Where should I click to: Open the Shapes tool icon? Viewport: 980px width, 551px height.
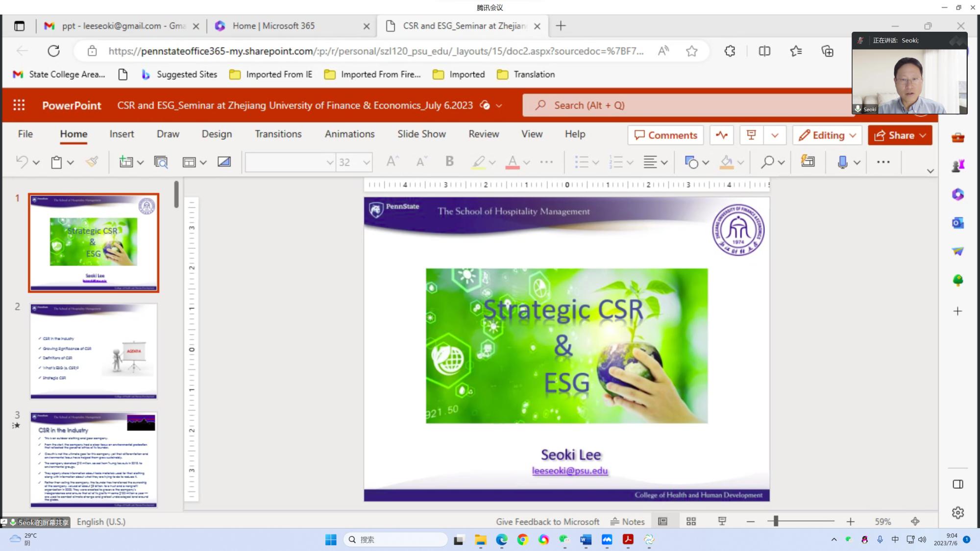691,162
